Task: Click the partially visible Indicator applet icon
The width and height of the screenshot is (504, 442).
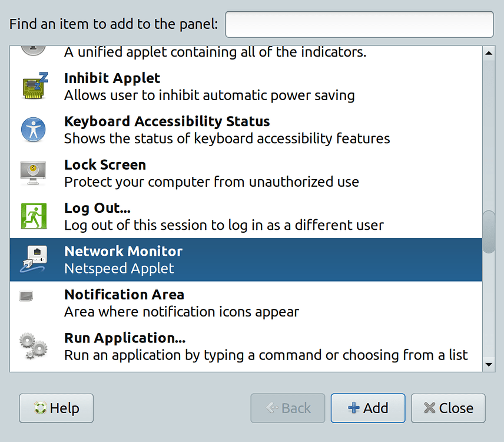Action: [x=33, y=51]
